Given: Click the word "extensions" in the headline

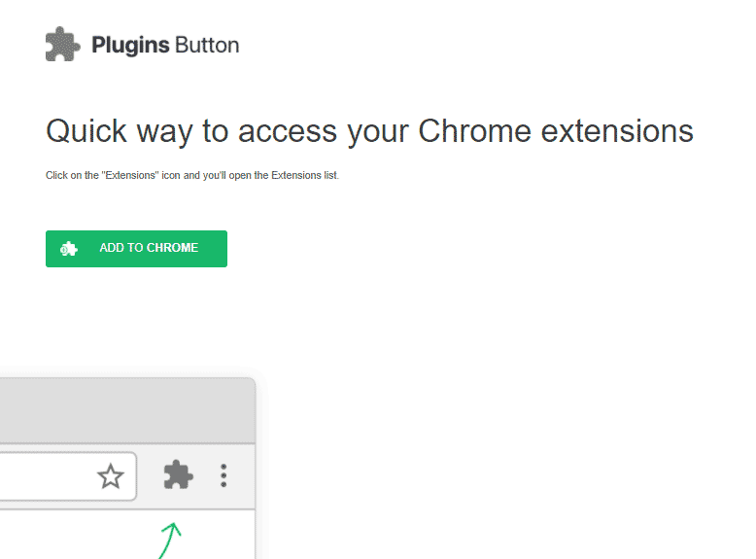Looking at the screenshot, I should pos(617,131).
